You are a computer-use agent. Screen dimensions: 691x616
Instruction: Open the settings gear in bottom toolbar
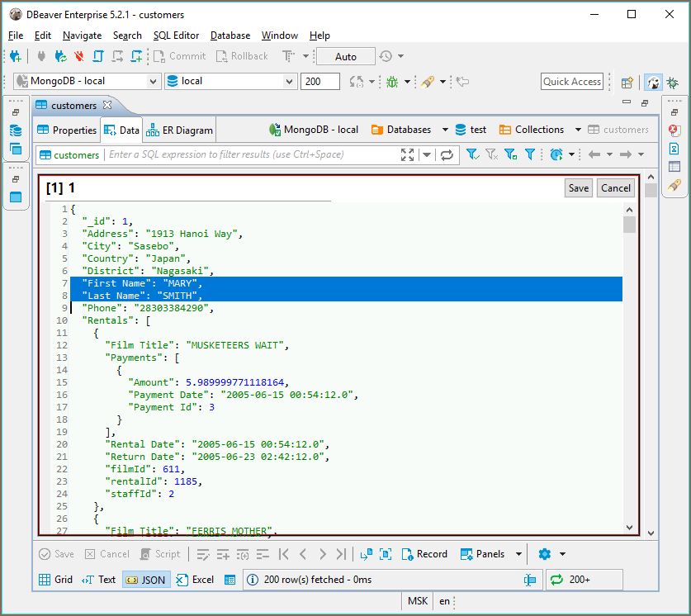(x=544, y=554)
